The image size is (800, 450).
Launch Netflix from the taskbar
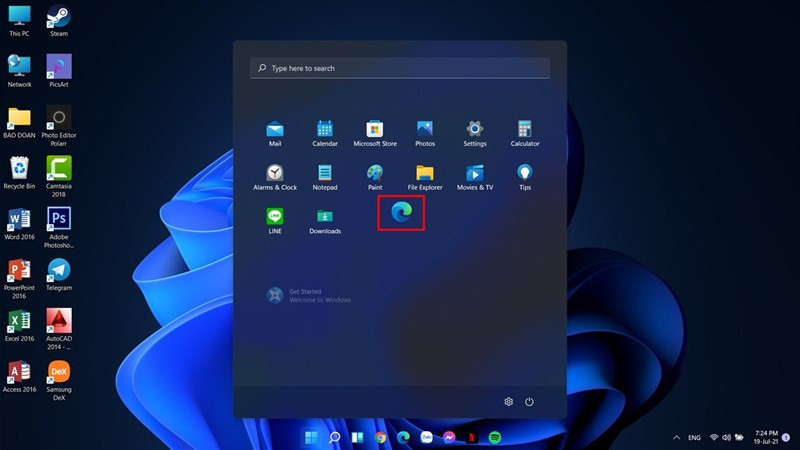coord(472,437)
